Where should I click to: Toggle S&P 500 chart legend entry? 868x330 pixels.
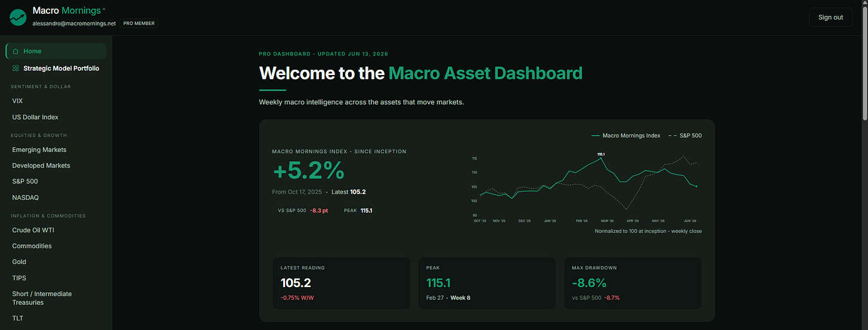click(684, 135)
